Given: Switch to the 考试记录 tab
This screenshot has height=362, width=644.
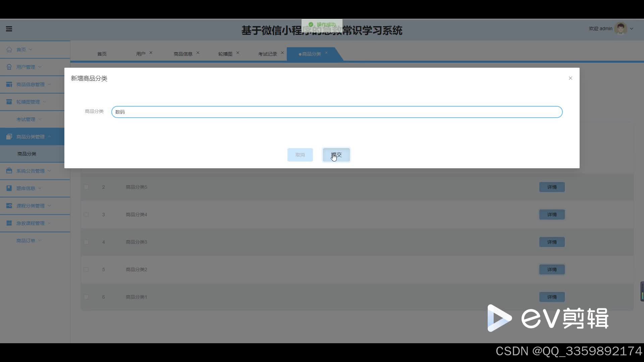Looking at the screenshot, I should tap(267, 54).
